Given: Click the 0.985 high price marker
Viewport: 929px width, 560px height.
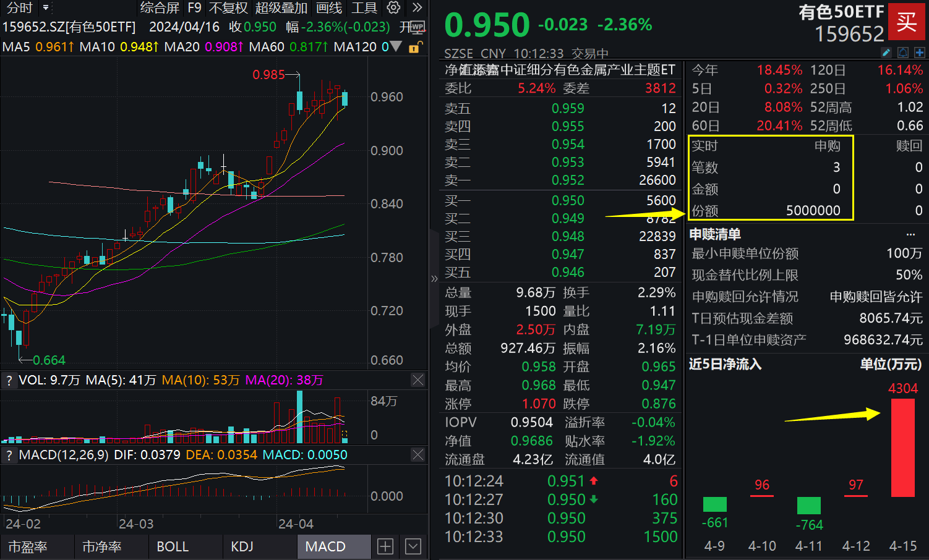Looking at the screenshot, I should point(268,75).
